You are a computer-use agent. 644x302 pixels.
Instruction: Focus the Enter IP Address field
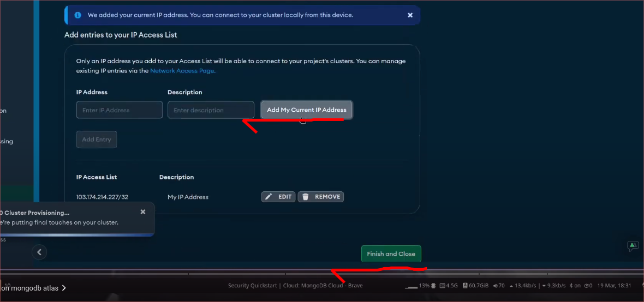coord(120,110)
